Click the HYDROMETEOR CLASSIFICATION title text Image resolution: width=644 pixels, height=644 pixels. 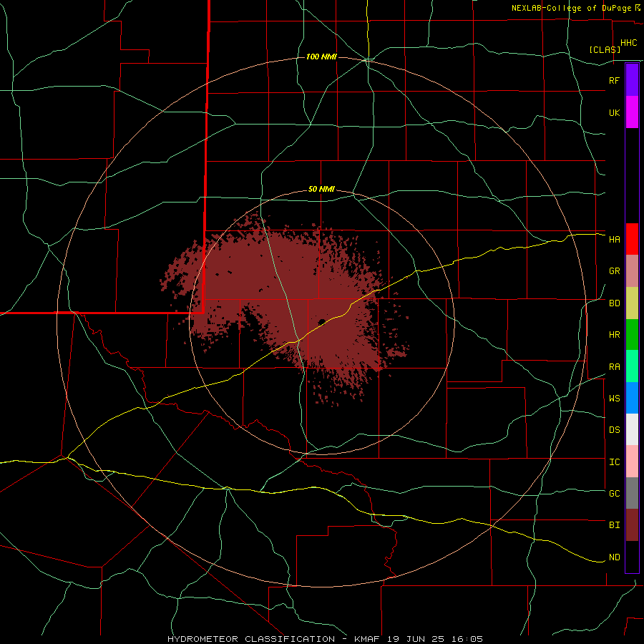coord(251,639)
